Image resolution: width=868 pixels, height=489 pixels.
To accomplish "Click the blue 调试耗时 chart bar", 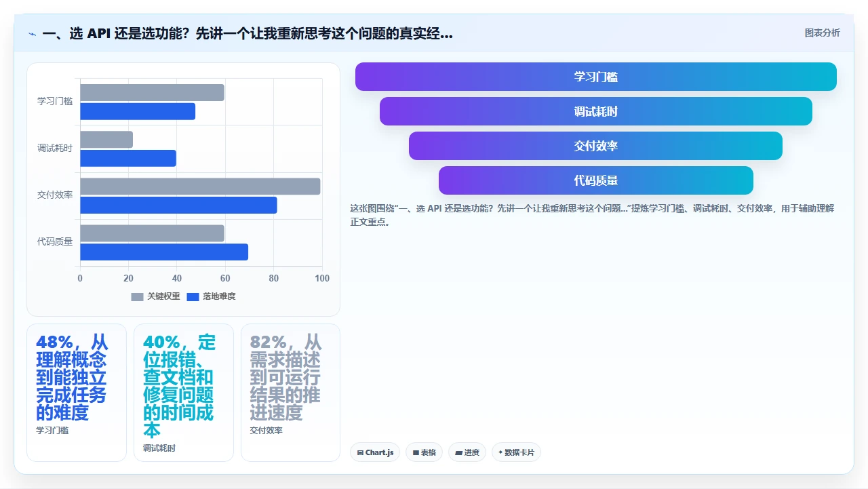I will click(128, 158).
